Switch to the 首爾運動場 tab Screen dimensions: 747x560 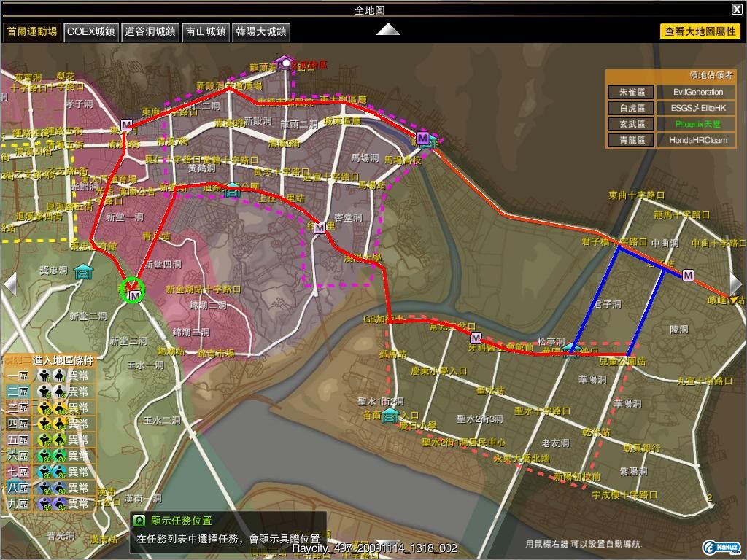[32, 32]
